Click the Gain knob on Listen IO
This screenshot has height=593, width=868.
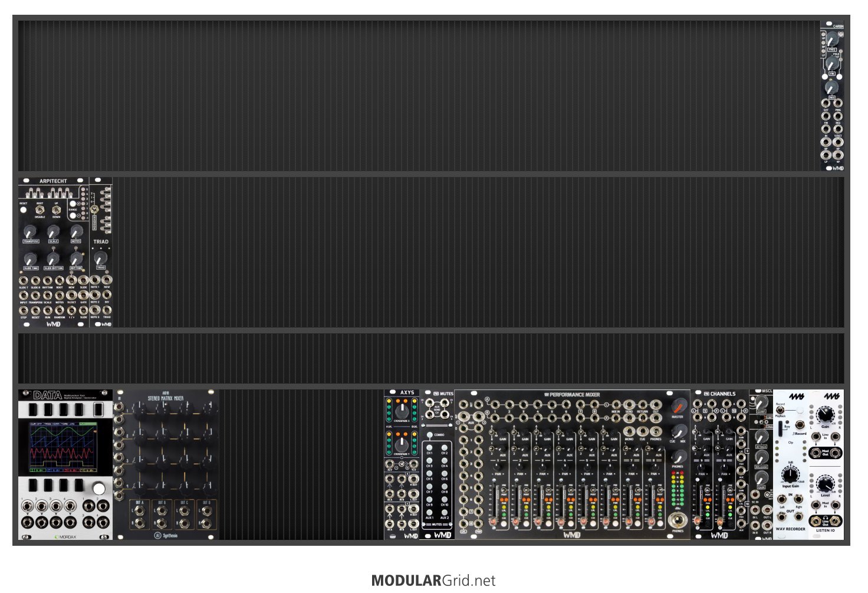825,415
